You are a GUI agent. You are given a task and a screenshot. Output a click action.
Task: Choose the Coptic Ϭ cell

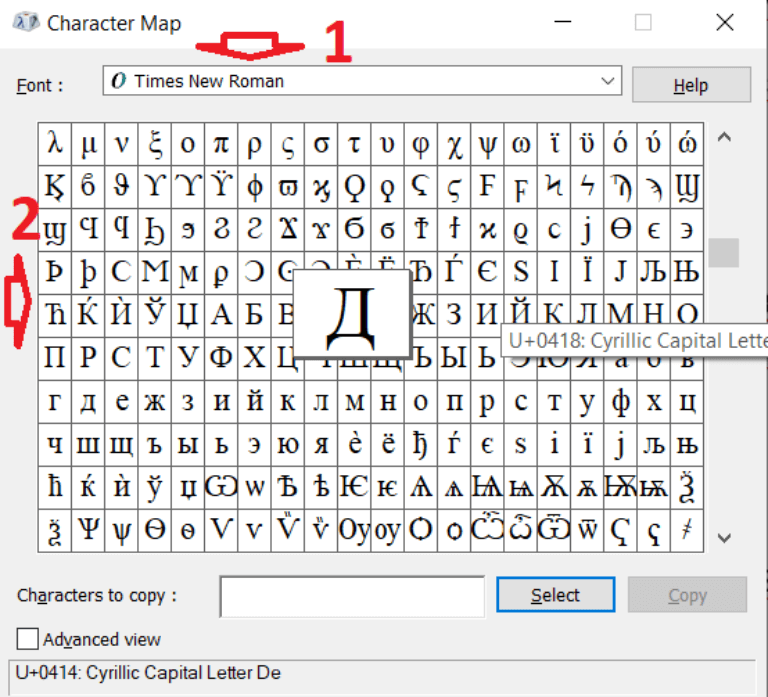click(355, 229)
